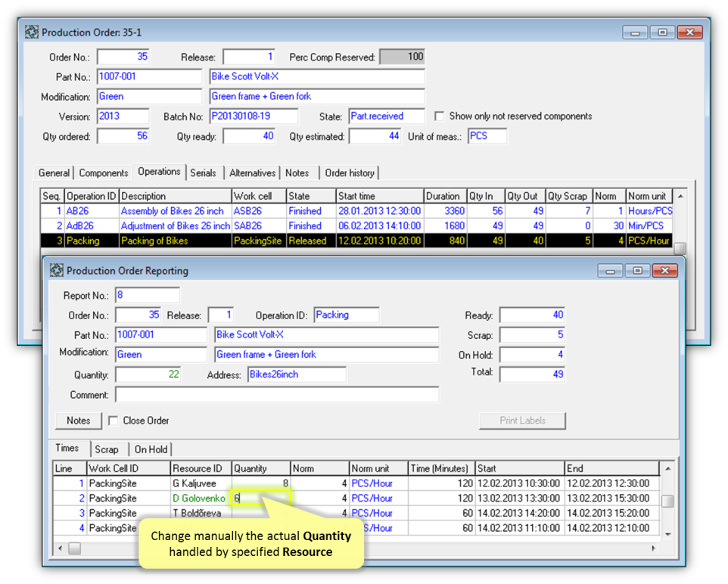Click the Part No. field in Production Order

(150, 76)
